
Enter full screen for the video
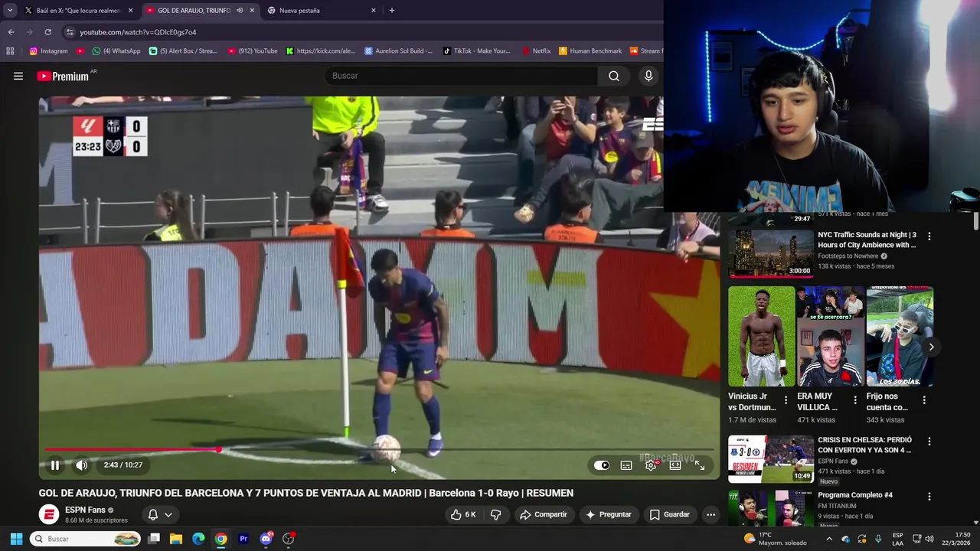(x=700, y=465)
